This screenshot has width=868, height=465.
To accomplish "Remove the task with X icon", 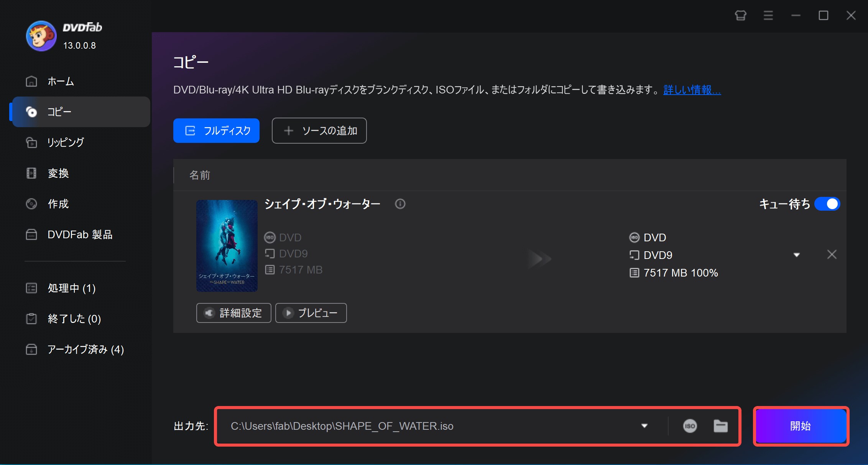I will point(832,254).
